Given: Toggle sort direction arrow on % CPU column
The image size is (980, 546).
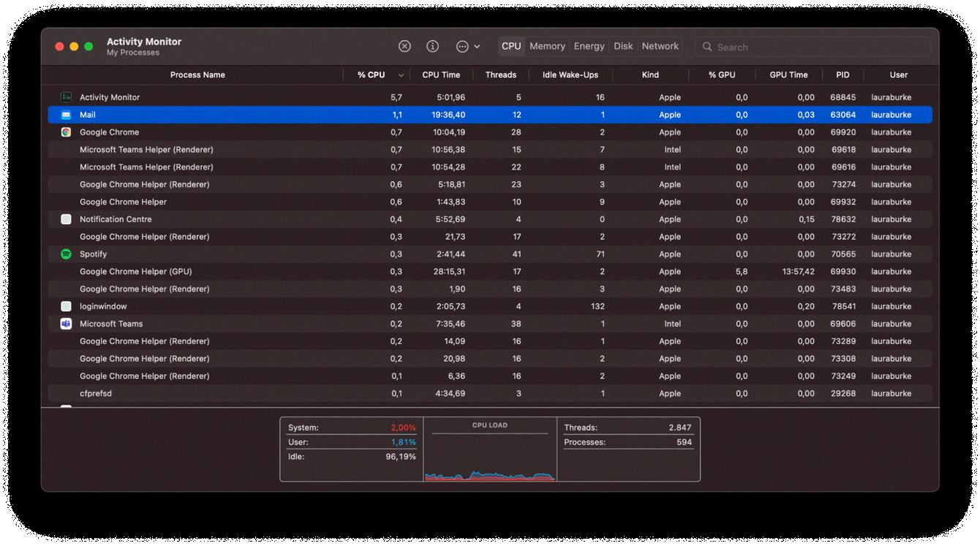Looking at the screenshot, I should [x=401, y=75].
